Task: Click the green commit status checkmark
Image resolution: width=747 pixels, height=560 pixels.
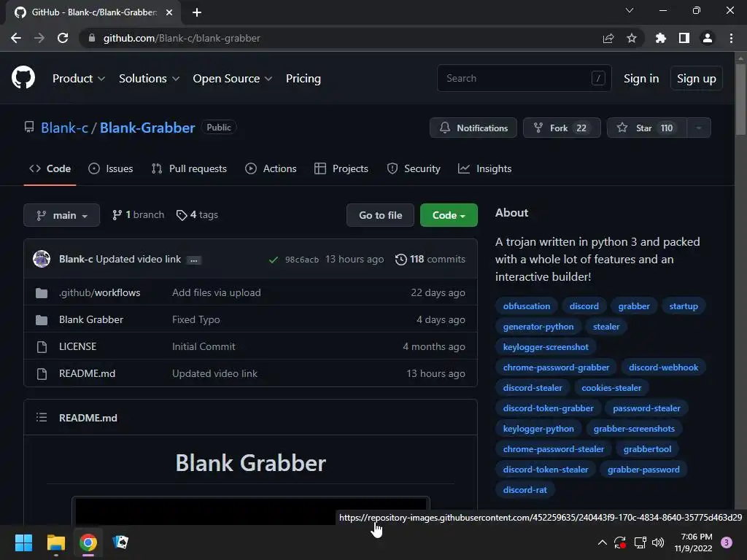Action: 274,260
